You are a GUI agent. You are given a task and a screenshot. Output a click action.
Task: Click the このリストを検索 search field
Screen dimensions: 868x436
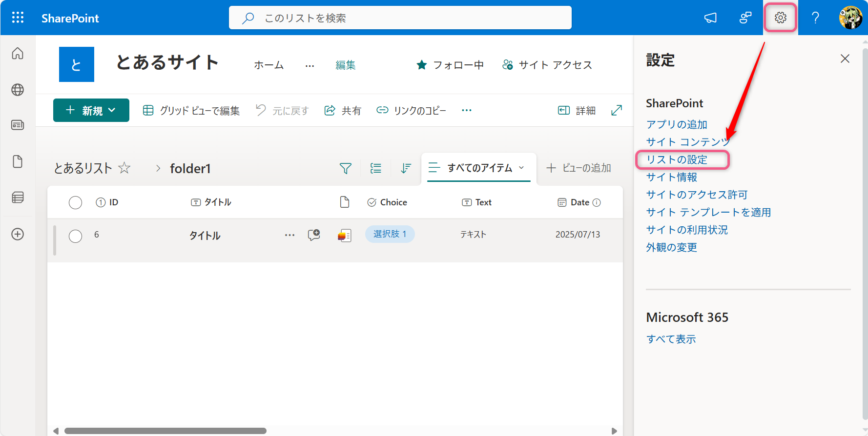pos(400,18)
